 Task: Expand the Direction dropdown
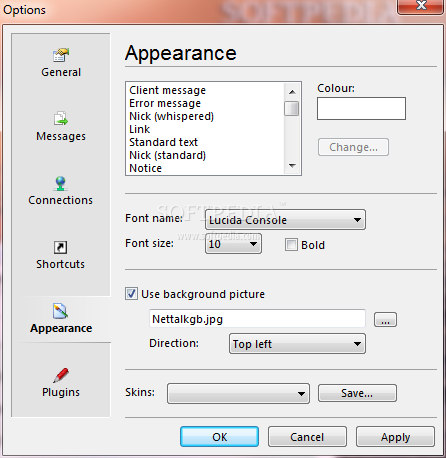point(297,344)
